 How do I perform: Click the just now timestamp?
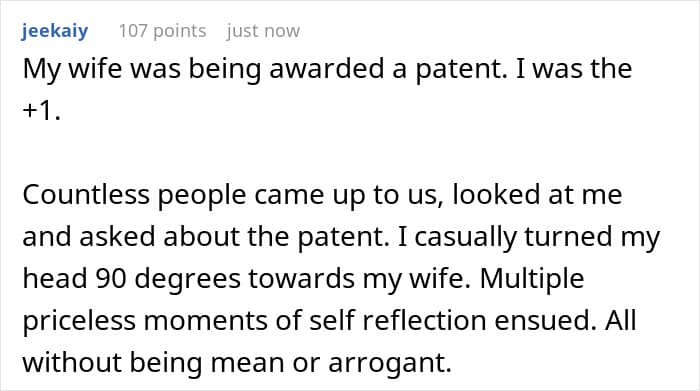pyautogui.click(x=263, y=31)
